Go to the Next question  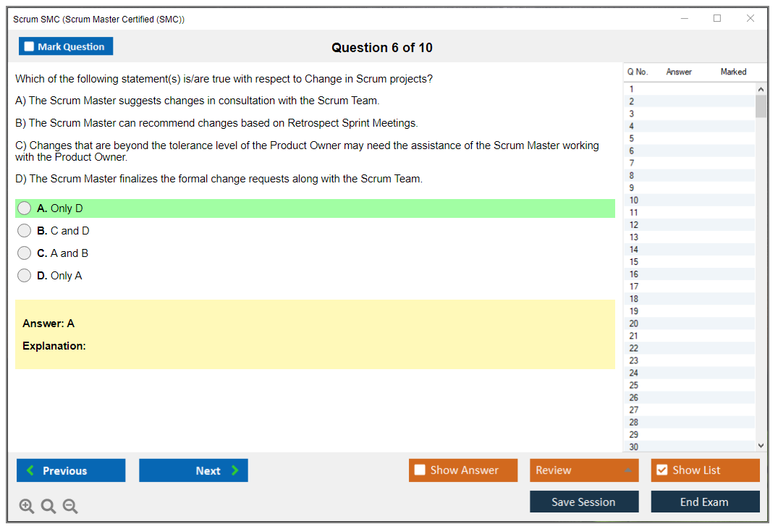point(193,470)
